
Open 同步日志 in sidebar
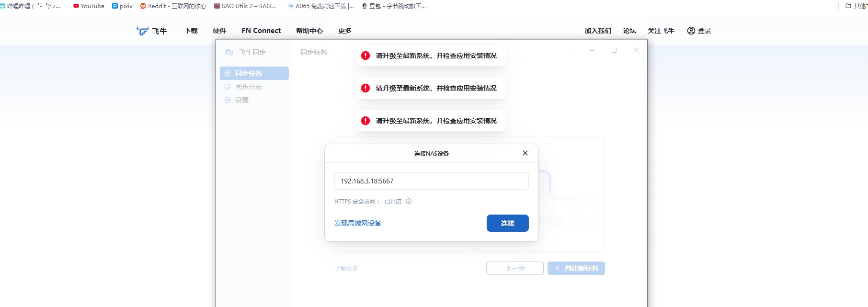click(x=254, y=87)
